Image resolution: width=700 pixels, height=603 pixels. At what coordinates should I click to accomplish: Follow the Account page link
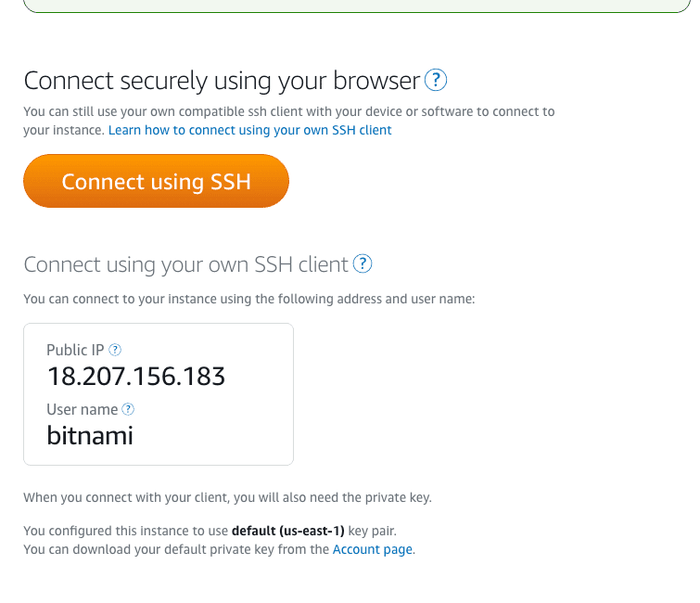click(x=373, y=549)
